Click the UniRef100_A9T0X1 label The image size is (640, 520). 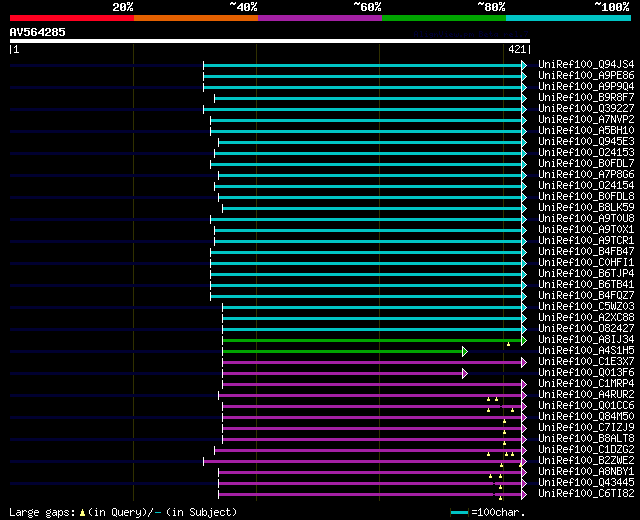coord(586,230)
